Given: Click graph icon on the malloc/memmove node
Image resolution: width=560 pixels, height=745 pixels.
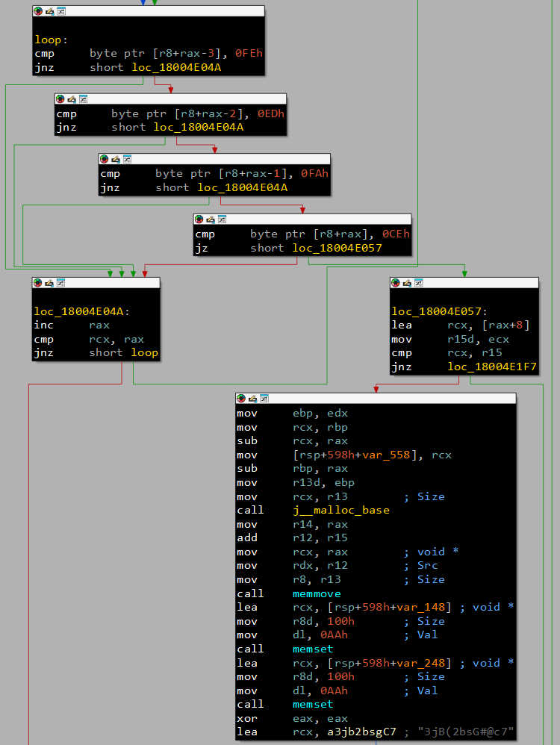Looking at the screenshot, I should pos(264,398).
